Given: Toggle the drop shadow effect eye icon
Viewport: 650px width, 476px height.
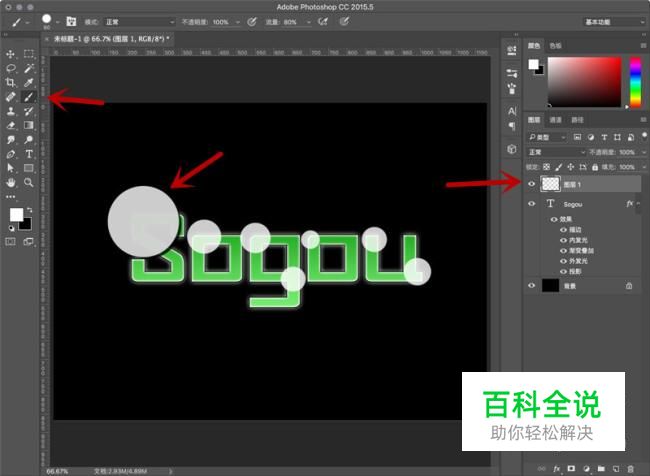Looking at the screenshot, I should 563,271.
